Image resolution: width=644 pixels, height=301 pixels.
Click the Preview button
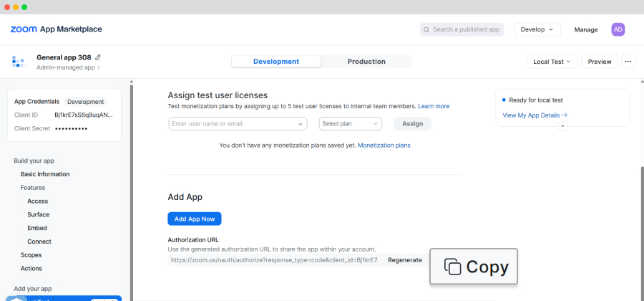tap(600, 62)
